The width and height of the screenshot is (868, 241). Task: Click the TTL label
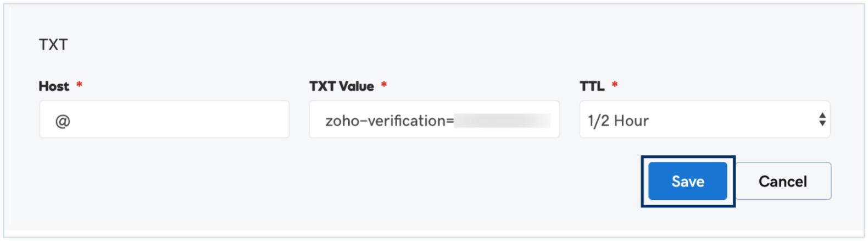[x=592, y=86]
